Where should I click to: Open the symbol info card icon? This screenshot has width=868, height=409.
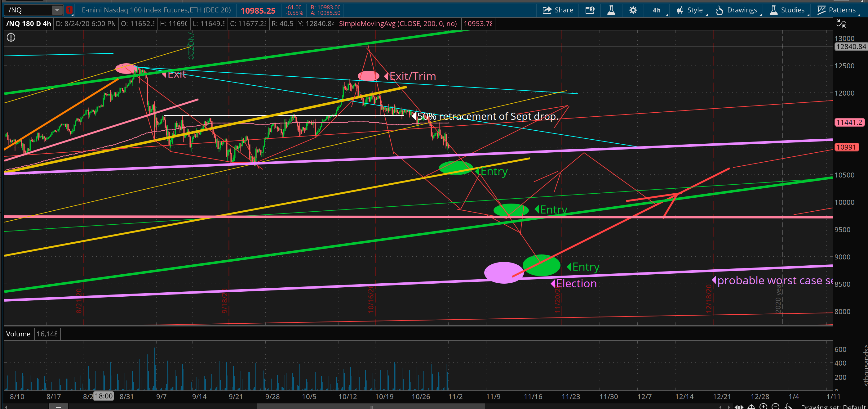590,10
